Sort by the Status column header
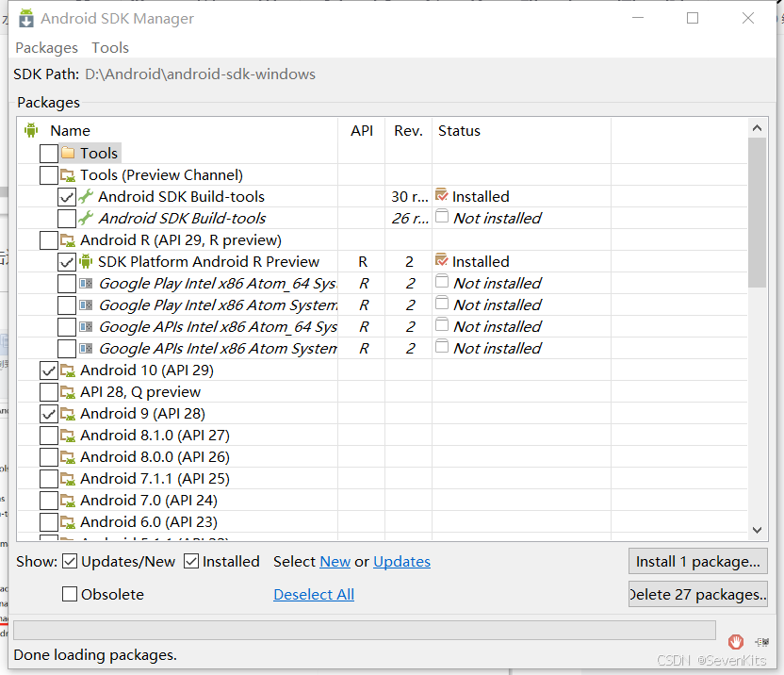 tap(521, 131)
